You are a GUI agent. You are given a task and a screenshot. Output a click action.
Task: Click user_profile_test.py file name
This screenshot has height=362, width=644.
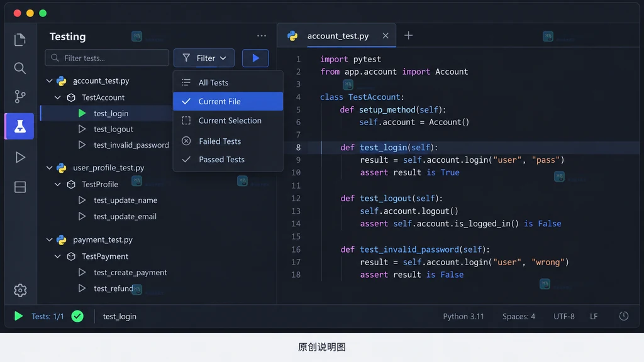click(x=108, y=167)
